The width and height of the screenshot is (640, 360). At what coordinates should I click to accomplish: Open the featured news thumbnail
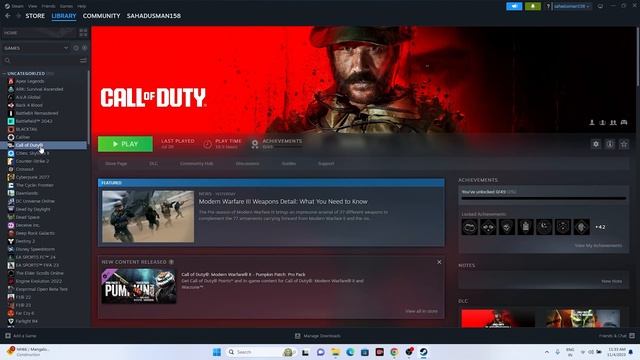148,217
